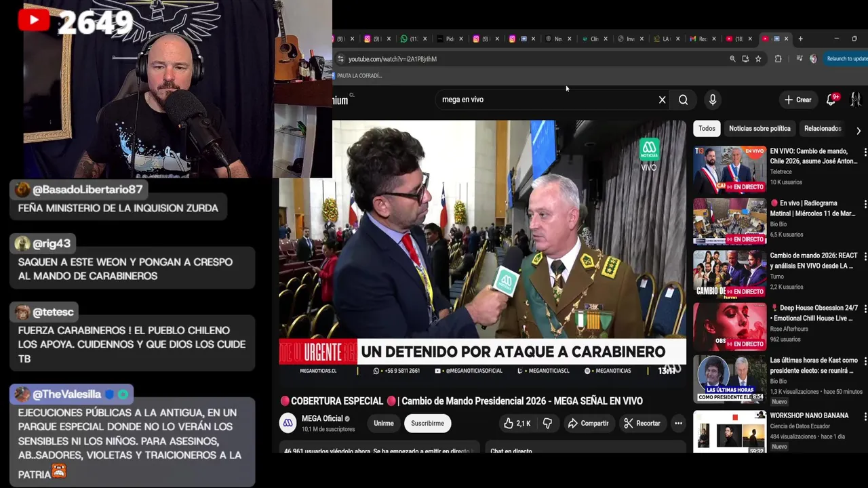868x488 pixels.
Task: Open Deep House Obsession 24/7 thumbnail
Action: point(729,326)
